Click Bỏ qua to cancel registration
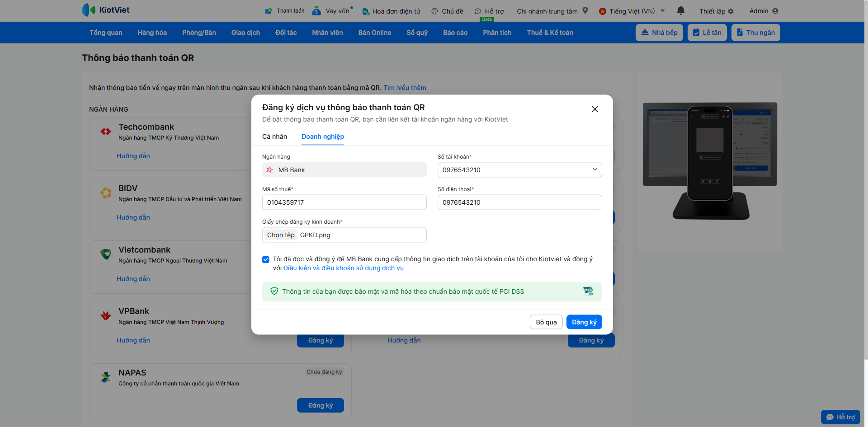Screen dimensions: 868x427 click(546, 322)
